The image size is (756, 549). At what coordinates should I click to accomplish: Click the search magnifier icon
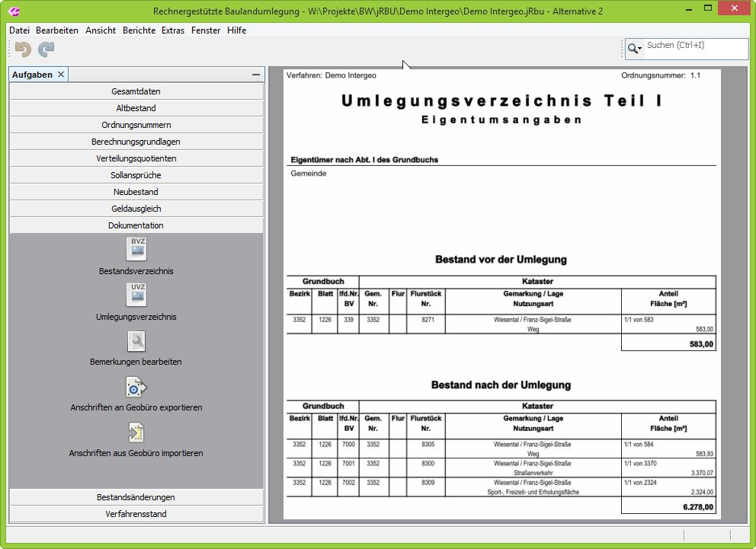coord(634,47)
